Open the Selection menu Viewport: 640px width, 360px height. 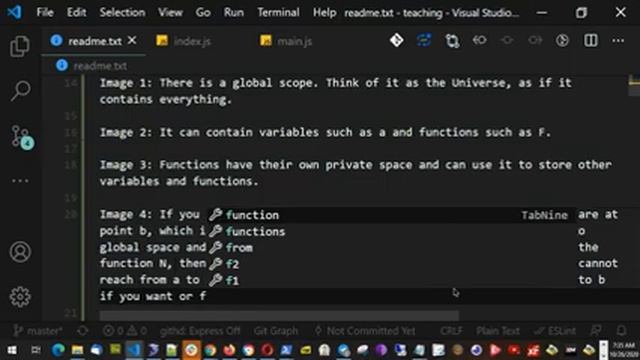(x=122, y=12)
